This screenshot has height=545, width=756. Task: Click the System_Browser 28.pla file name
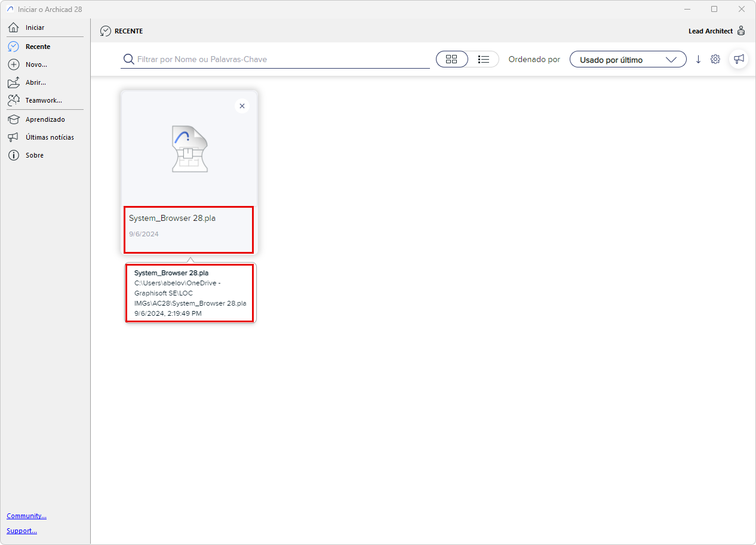(x=172, y=218)
